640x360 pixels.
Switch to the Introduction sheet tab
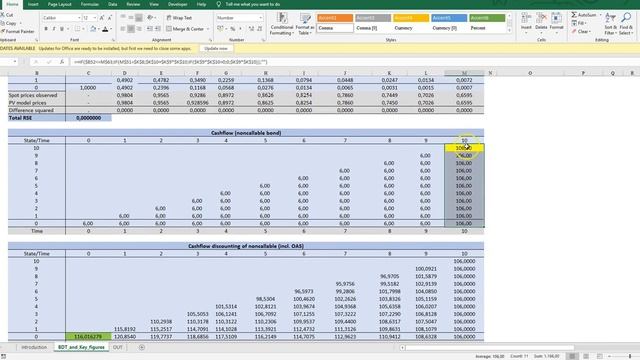[x=34, y=347]
